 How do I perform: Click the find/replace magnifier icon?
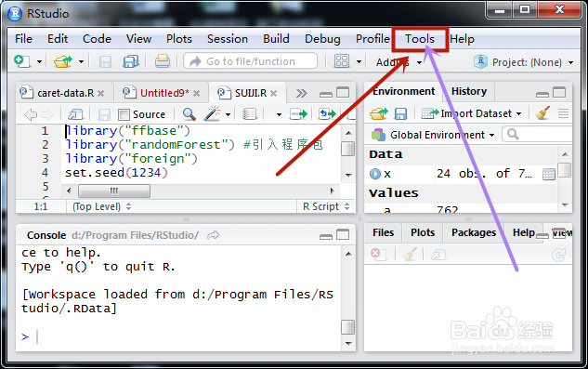pyautogui.click(x=189, y=113)
